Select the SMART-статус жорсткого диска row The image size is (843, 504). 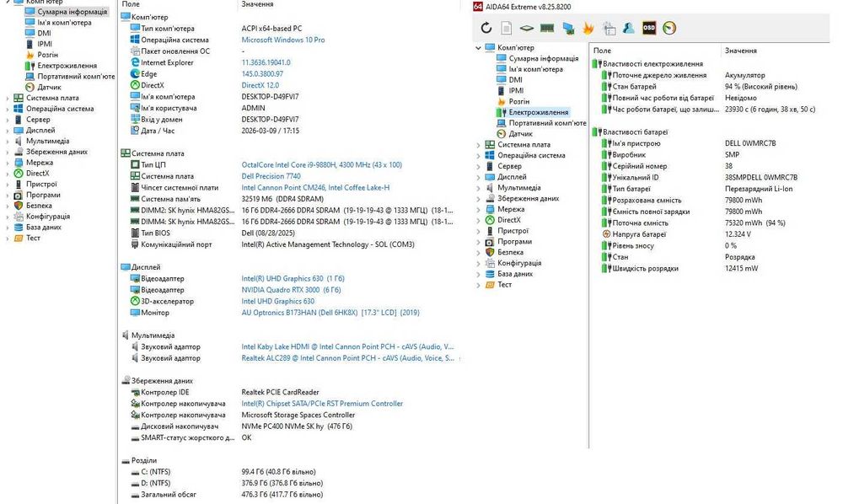tap(290, 437)
